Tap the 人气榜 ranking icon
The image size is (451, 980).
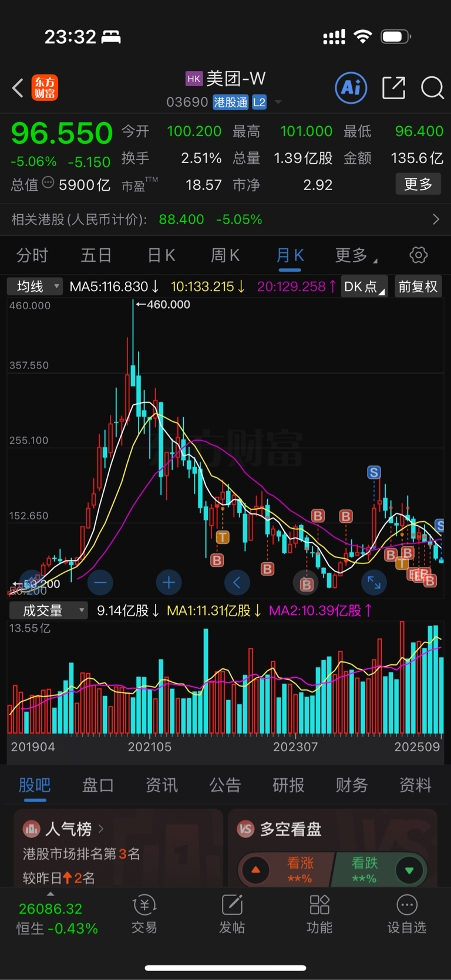31,829
